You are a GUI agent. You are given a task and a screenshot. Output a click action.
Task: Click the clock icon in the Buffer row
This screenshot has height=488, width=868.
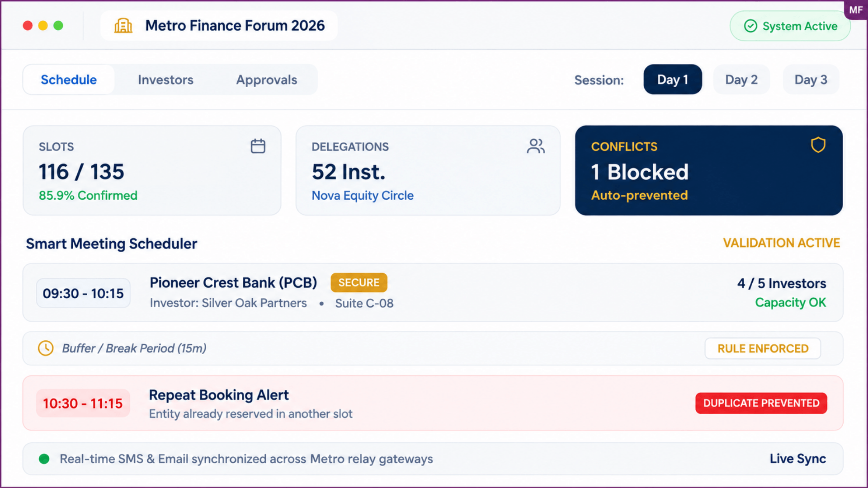pyautogui.click(x=46, y=348)
